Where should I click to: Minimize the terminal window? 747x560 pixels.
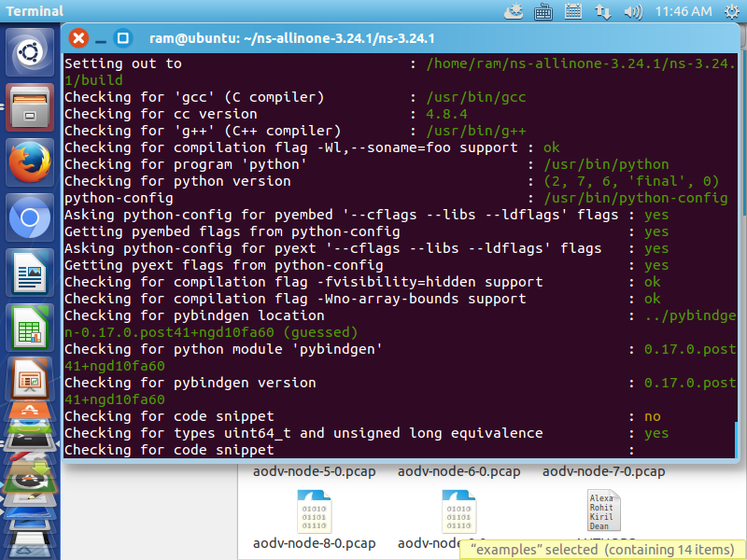click(101, 38)
